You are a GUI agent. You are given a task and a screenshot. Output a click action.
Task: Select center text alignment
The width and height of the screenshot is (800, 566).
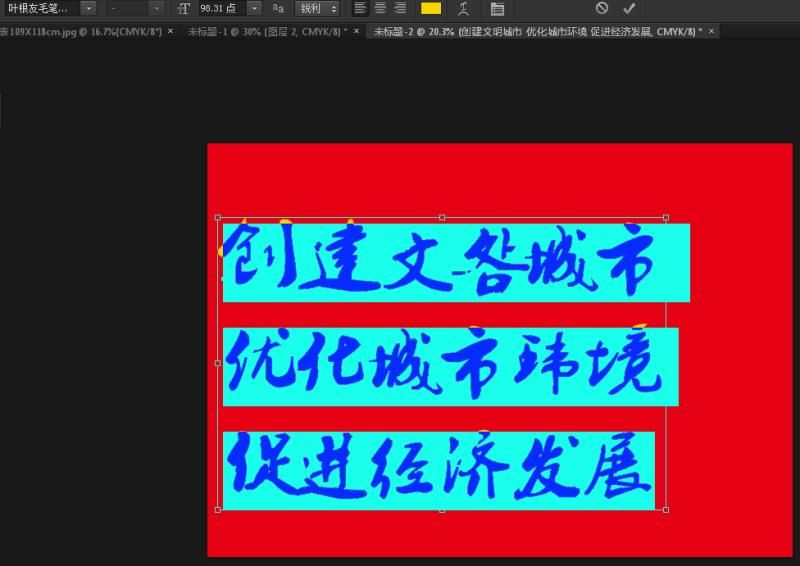tap(380, 8)
